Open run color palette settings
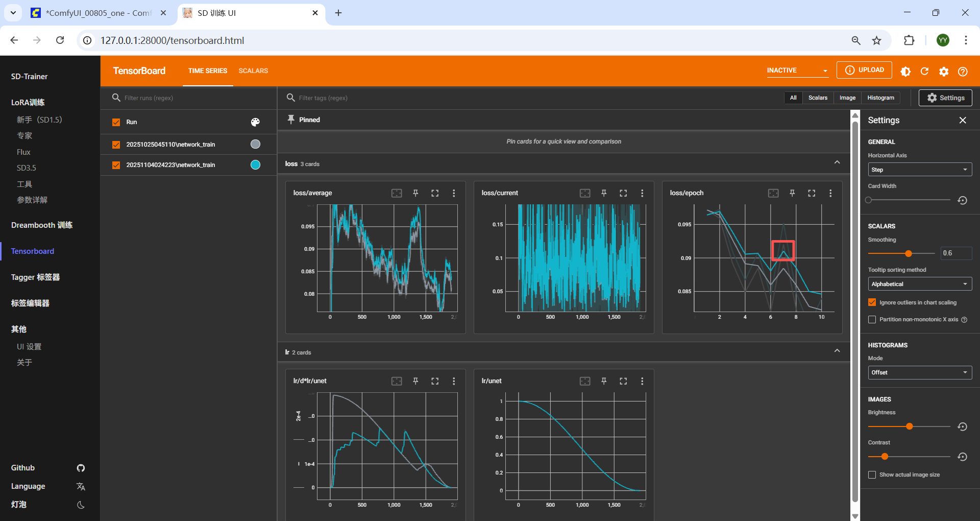This screenshot has height=521, width=980. point(255,122)
